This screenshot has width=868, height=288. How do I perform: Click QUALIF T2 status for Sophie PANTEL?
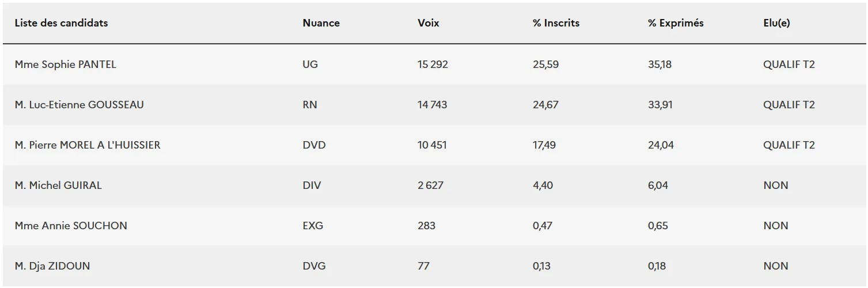point(789,65)
